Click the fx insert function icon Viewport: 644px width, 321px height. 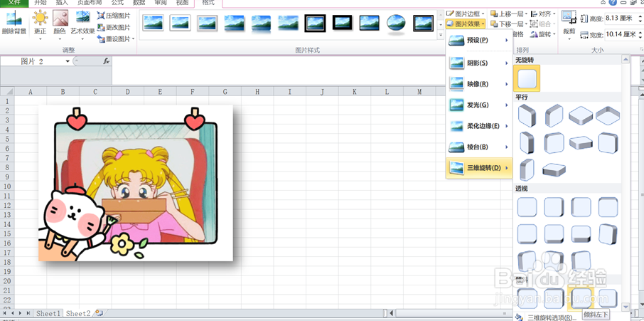[x=106, y=61]
